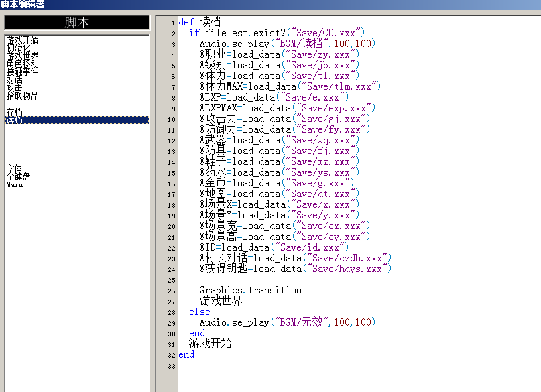Click the @场景宽=load_data line

[284, 226]
